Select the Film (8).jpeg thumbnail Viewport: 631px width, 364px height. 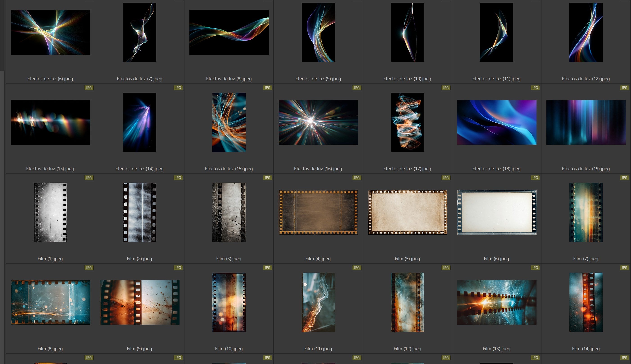(50, 302)
